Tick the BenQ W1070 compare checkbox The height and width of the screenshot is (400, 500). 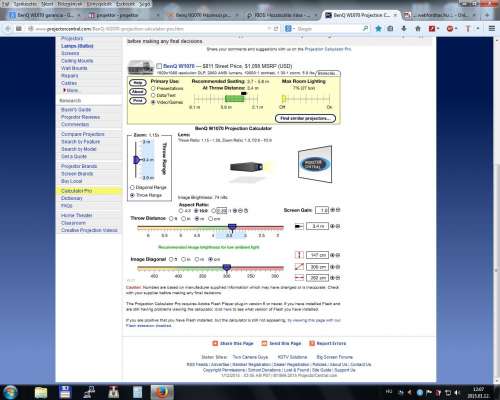pos(159,66)
